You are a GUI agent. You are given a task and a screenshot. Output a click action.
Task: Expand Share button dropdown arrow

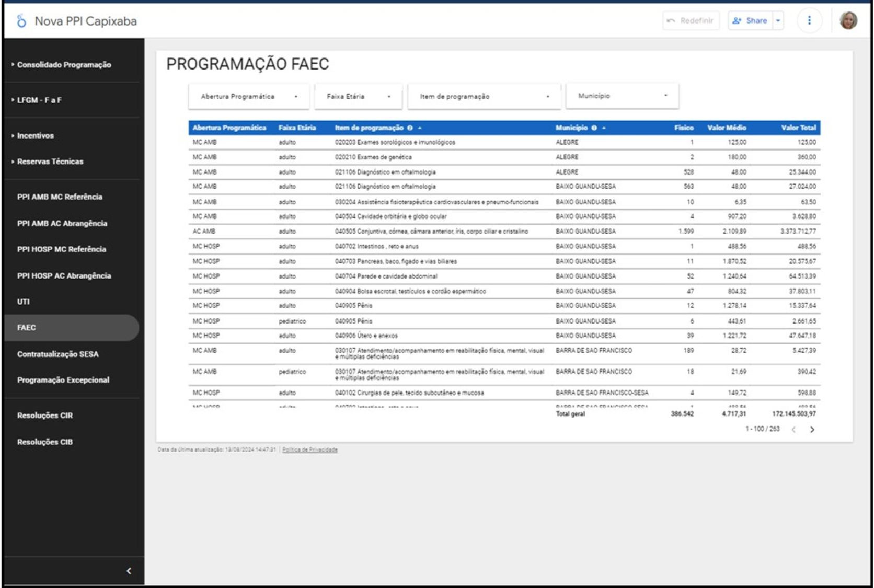(x=778, y=21)
